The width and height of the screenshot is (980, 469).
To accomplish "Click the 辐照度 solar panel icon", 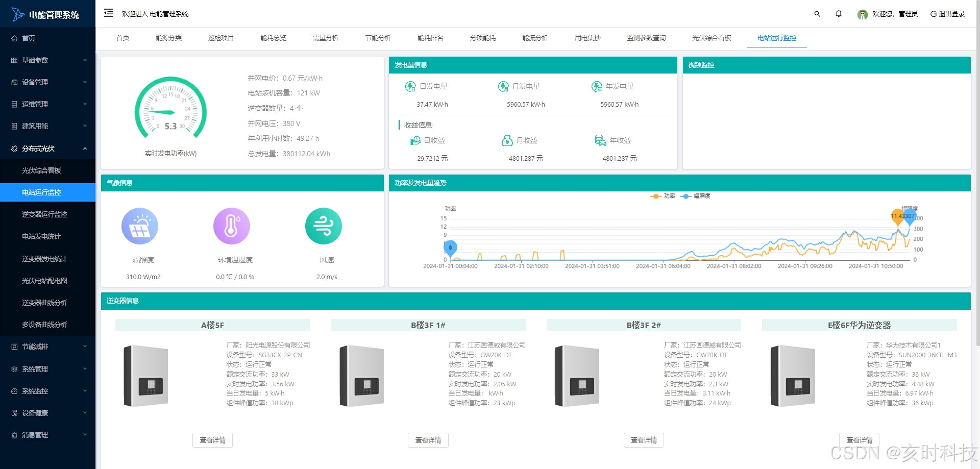I will pos(140,226).
